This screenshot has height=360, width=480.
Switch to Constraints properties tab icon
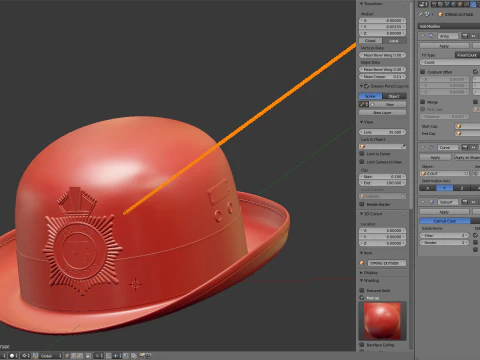point(467,4)
